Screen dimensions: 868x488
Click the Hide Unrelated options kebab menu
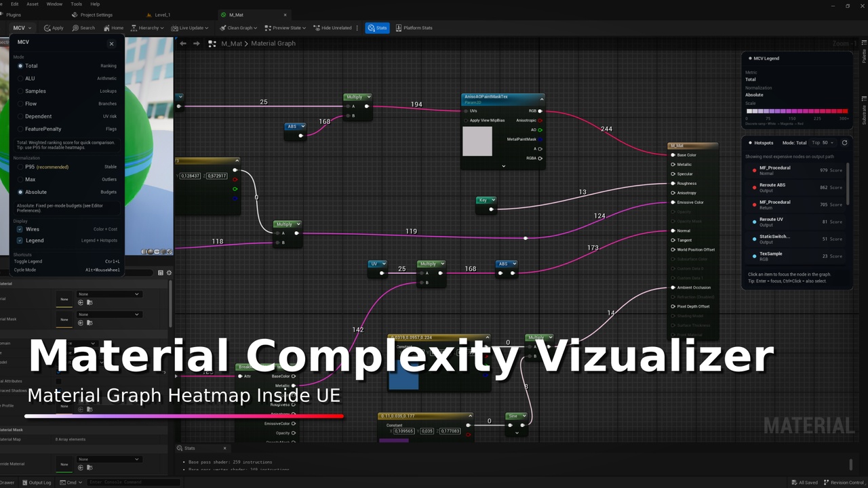pos(359,28)
